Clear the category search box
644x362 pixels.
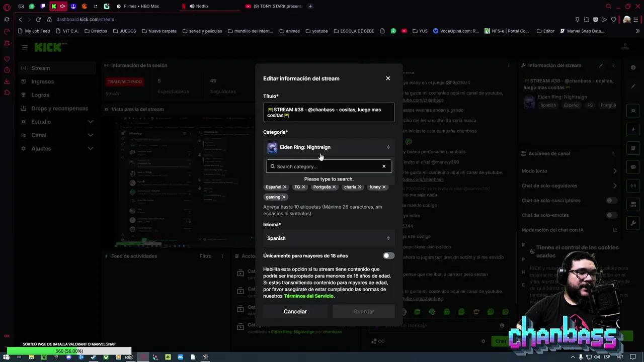click(384, 166)
